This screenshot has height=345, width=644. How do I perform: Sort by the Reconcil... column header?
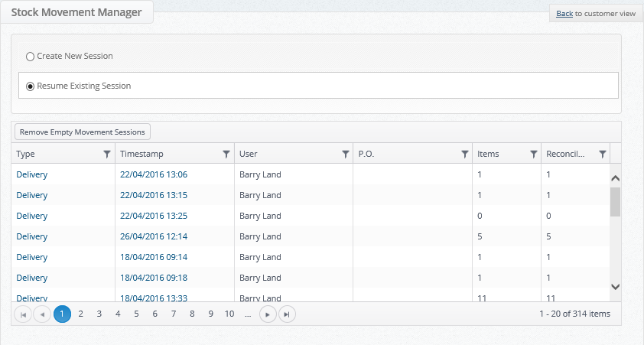[565, 154]
